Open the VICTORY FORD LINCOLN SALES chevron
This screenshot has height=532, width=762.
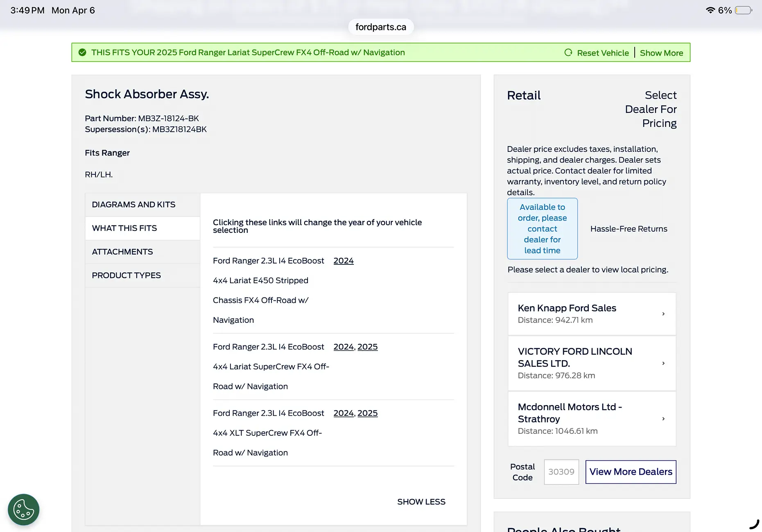[663, 363]
